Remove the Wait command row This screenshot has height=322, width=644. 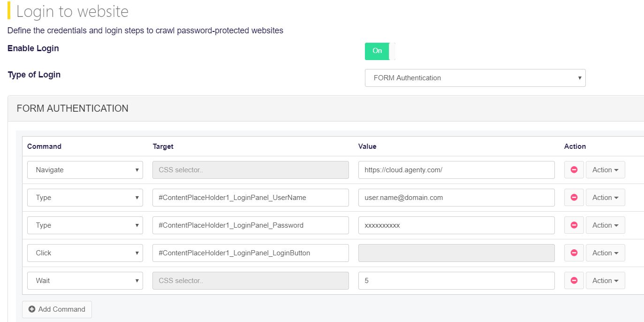(574, 281)
